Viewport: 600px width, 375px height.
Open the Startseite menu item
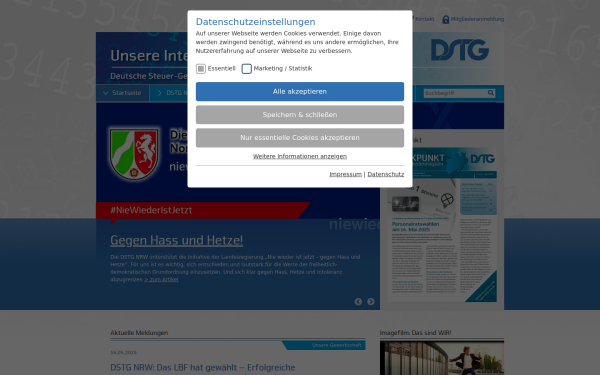coord(127,93)
